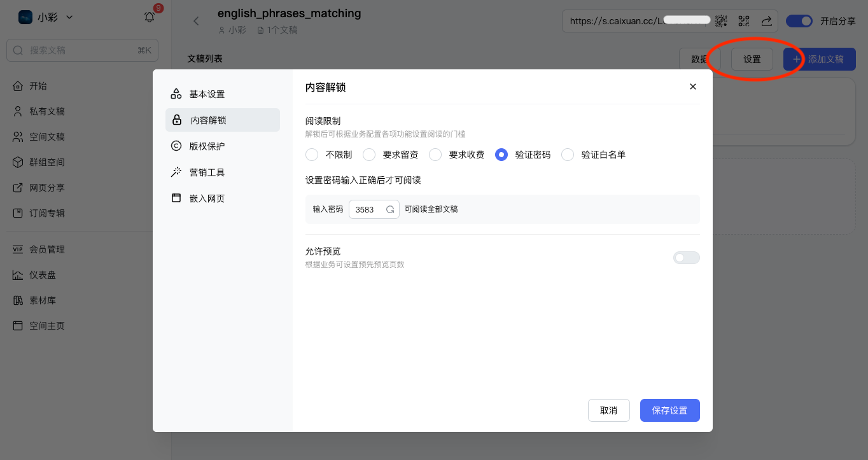868x460 pixels.
Task: Focus the 搜索文稿 search box
Action: click(x=82, y=50)
